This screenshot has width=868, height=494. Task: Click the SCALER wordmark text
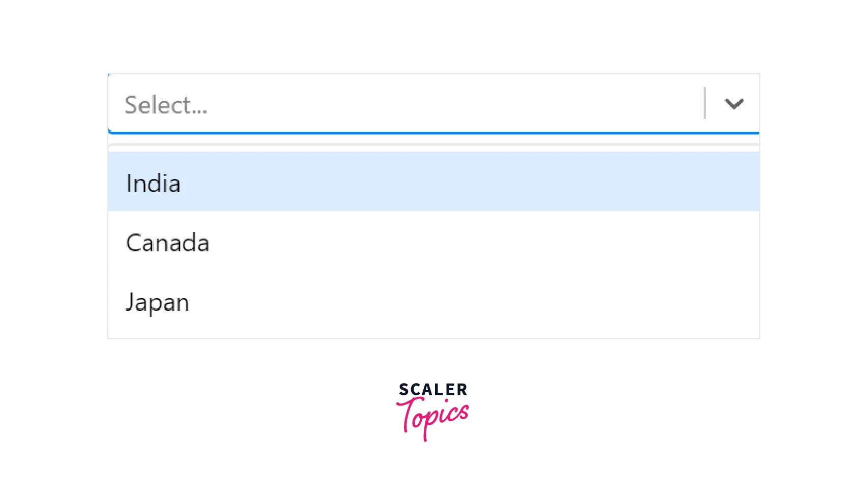[x=432, y=391]
